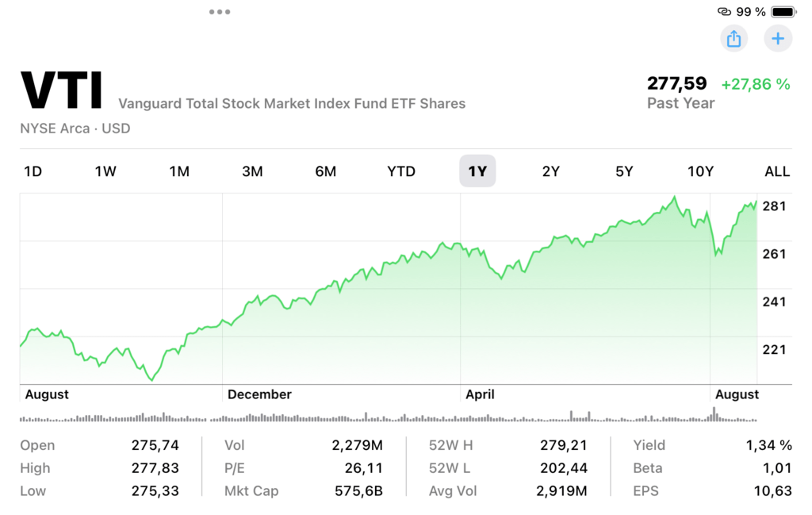
Task: Tap the three-dot multitasking indicator
Action: pyautogui.click(x=220, y=12)
